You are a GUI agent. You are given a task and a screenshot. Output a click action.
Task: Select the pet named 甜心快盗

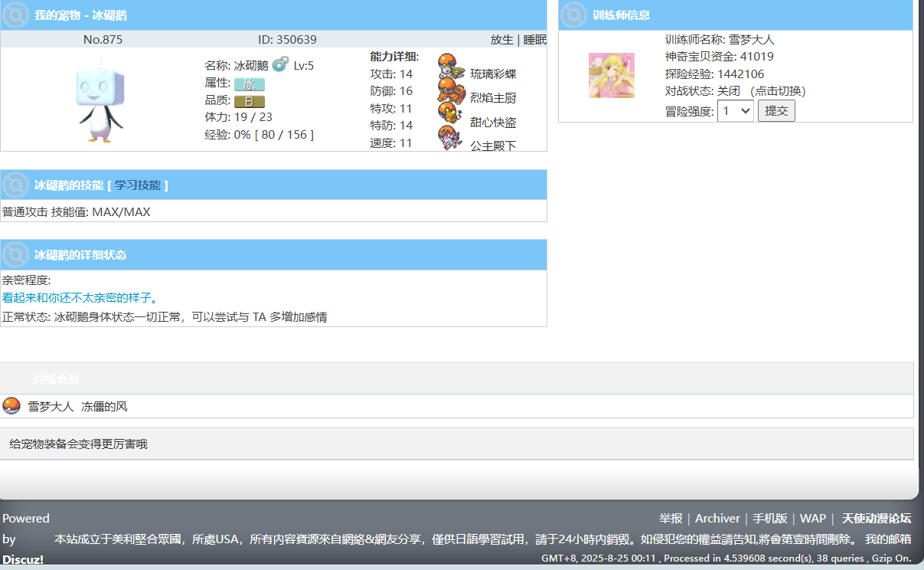(x=493, y=123)
